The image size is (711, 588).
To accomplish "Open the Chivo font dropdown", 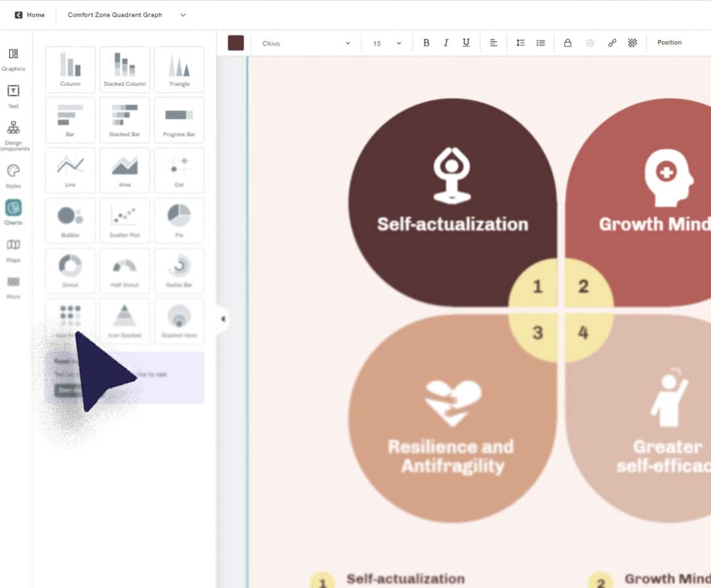I will pyautogui.click(x=305, y=43).
